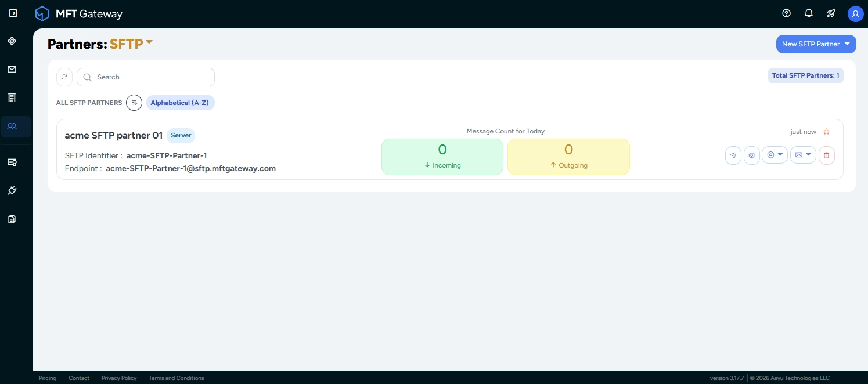Open the Messages envelope icon in sidebar
The height and width of the screenshot is (384, 868).
pos(12,70)
